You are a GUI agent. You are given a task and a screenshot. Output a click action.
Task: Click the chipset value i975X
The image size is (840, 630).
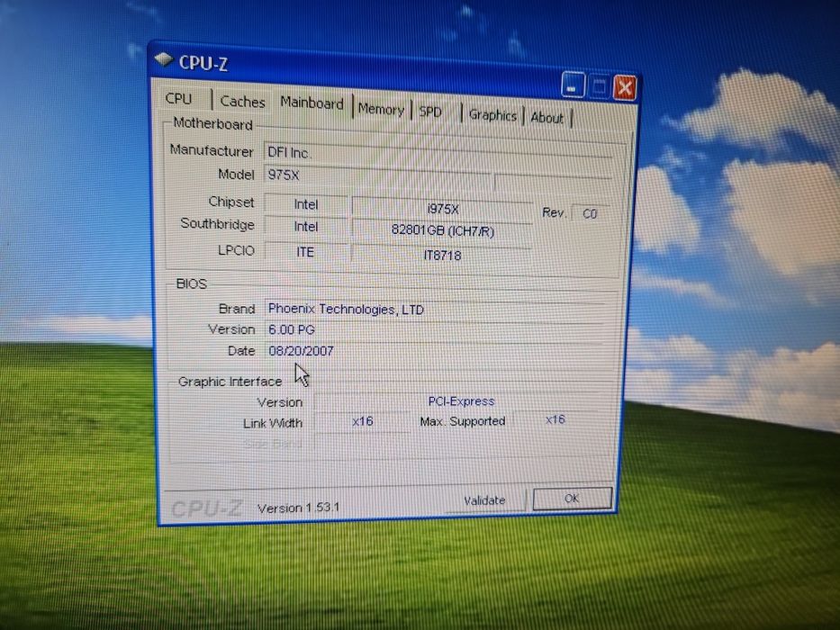coord(442,209)
